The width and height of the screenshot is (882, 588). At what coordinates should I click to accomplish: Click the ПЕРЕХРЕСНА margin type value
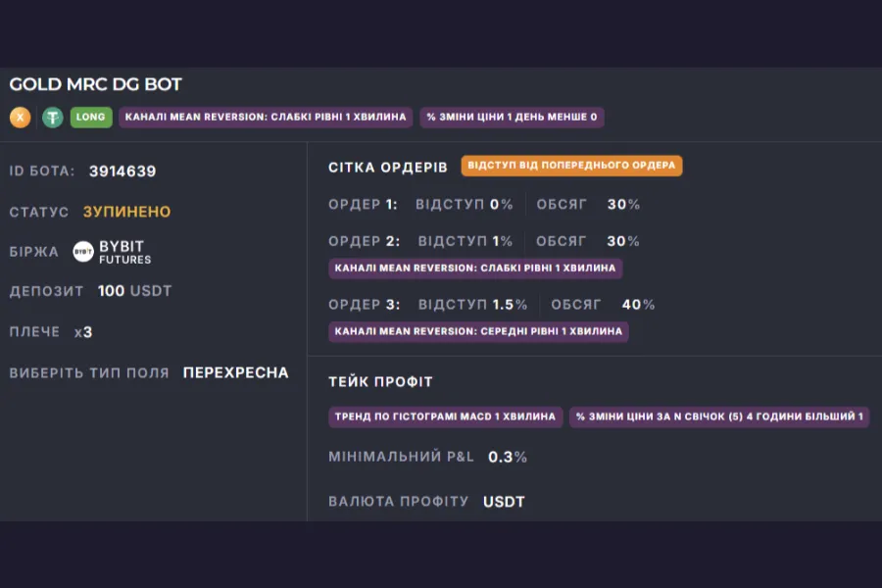pos(233,372)
